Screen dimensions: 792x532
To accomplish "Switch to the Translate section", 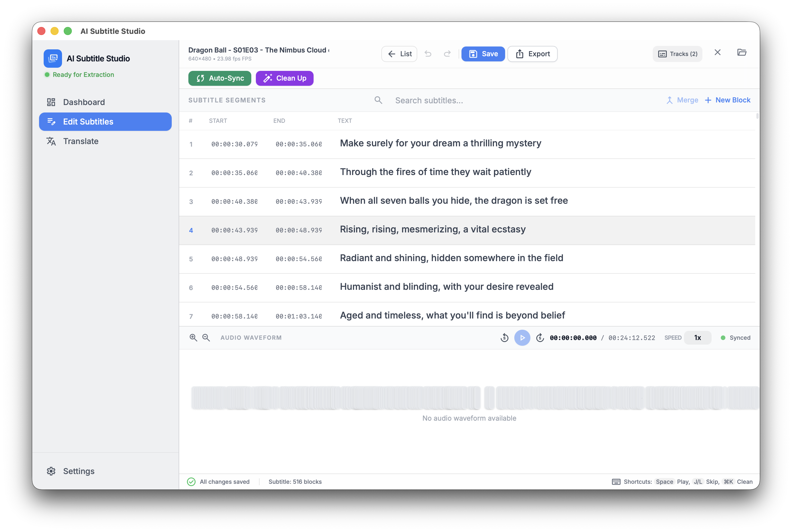I will (81, 141).
